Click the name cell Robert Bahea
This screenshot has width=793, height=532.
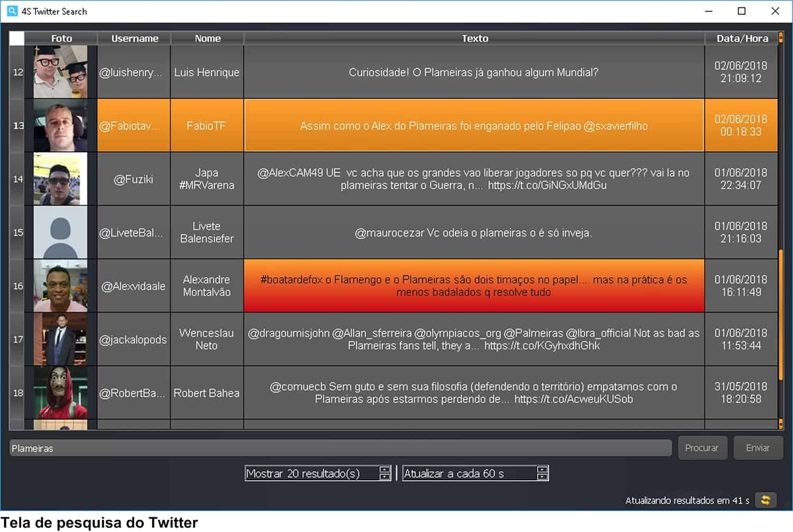coord(207,393)
